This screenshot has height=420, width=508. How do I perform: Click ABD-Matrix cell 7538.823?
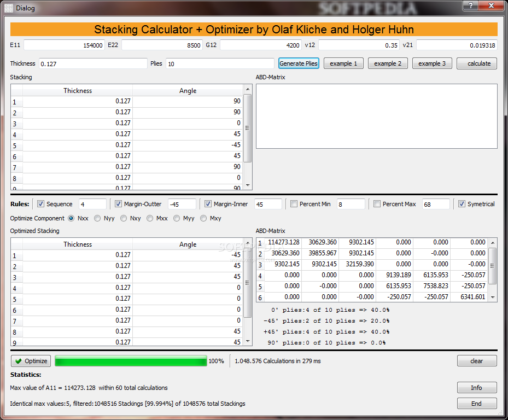(432, 286)
